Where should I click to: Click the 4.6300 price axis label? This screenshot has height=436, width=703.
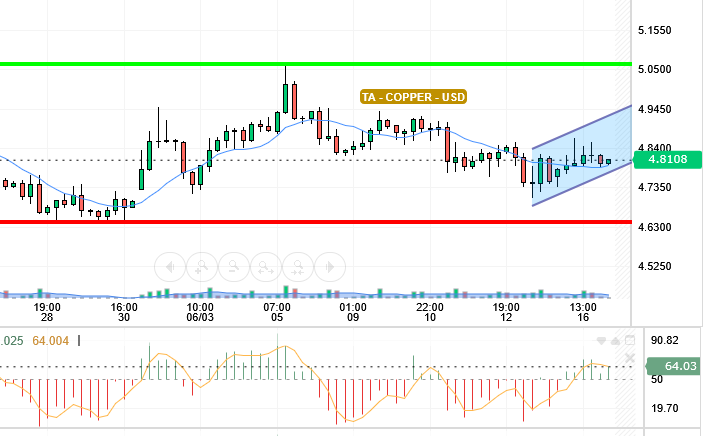(655, 227)
